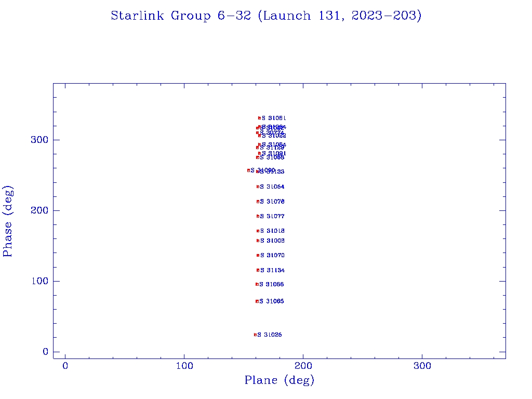Click the "S 31078" data label
532x399 pixels.
pyautogui.click(x=272, y=202)
